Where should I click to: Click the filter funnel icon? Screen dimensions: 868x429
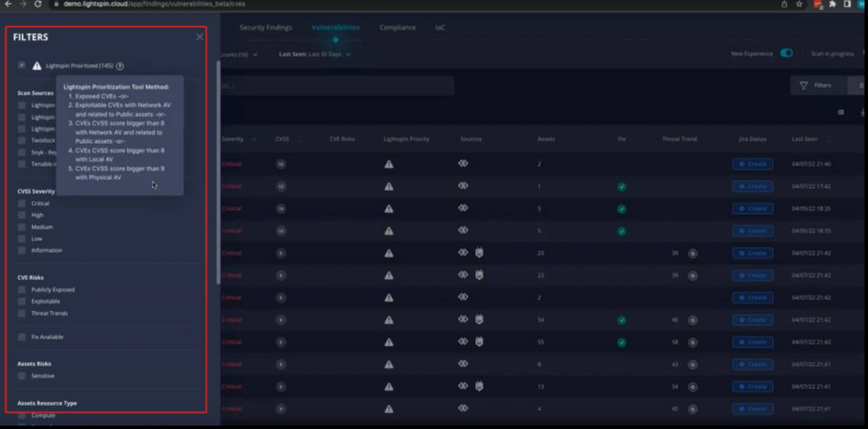click(803, 85)
